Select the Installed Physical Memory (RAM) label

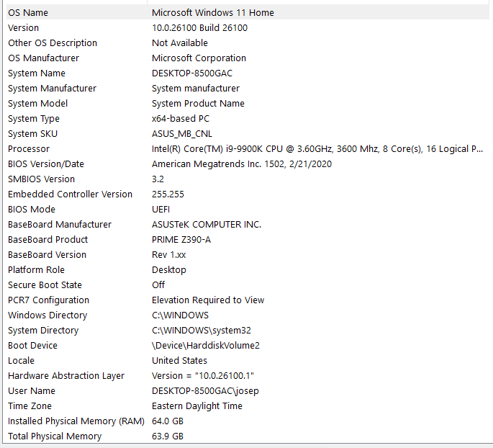pyautogui.click(x=76, y=421)
